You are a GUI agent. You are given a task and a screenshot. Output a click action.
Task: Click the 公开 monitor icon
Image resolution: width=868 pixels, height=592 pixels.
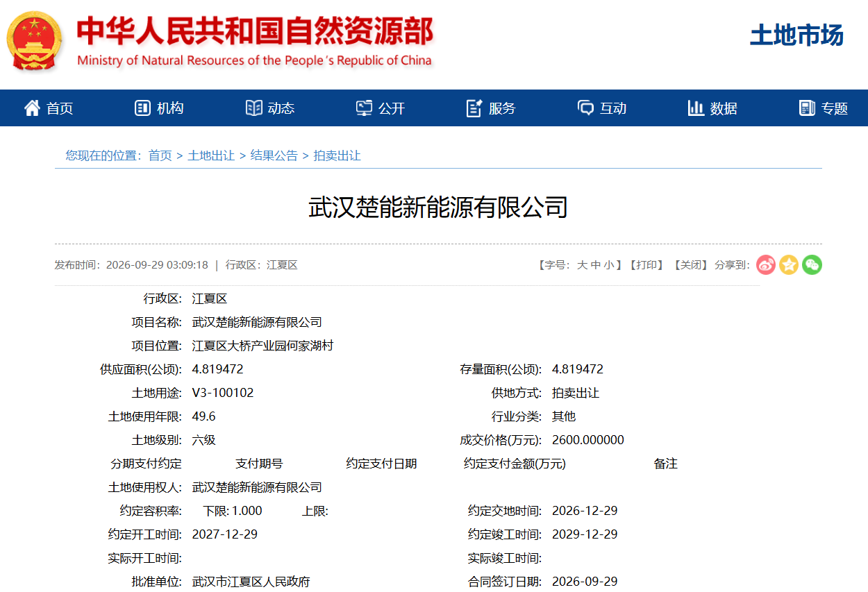point(364,108)
